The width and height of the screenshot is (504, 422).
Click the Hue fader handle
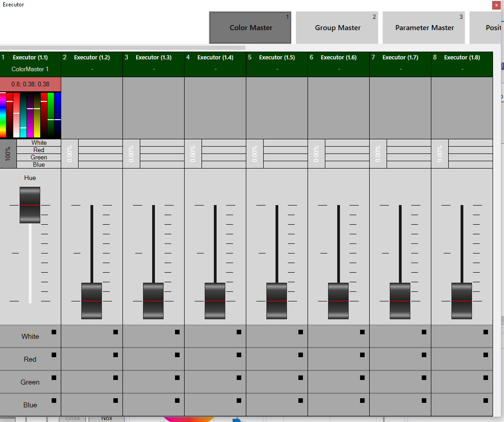pos(30,205)
